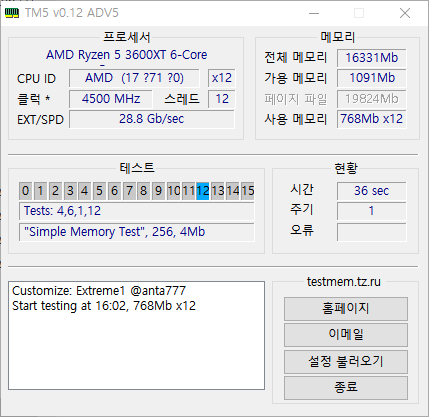This screenshot has height=417, width=429.
Task: Click the "Simple Memory Test", 256, 4Mb field
Action: tap(137, 232)
